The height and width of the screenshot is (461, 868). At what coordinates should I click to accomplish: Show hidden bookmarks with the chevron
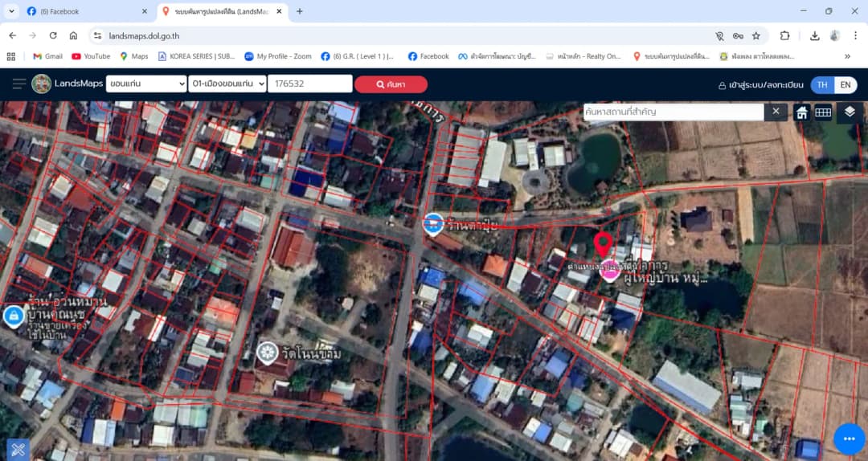tap(847, 56)
